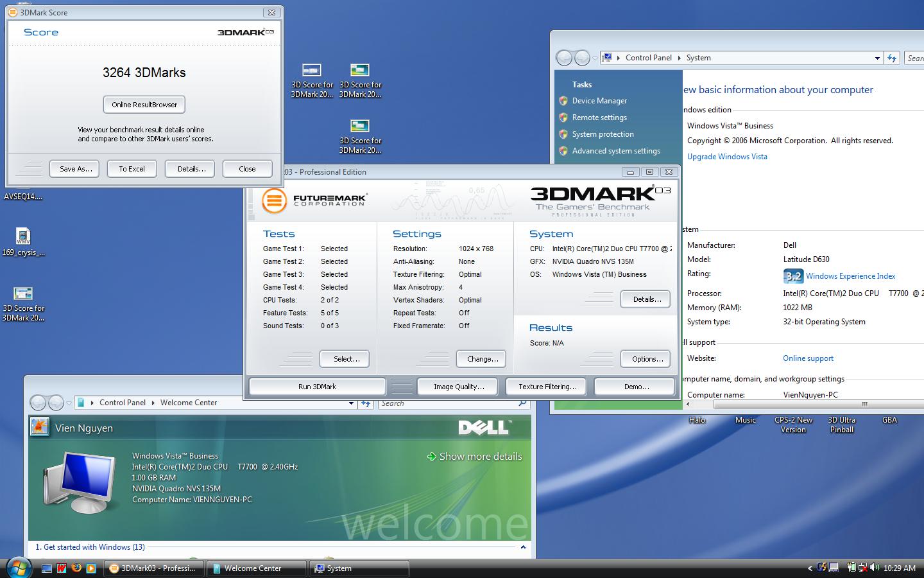Select rightmost 3D Score icon in top row

(360, 80)
